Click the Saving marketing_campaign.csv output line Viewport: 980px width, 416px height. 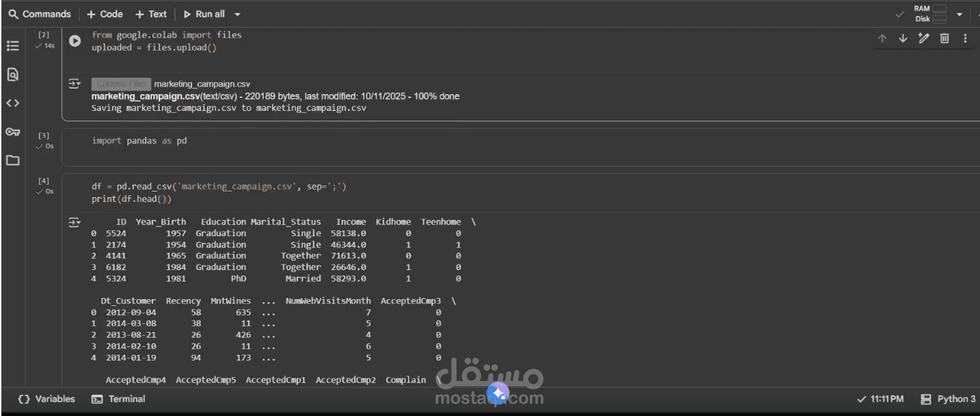pyautogui.click(x=229, y=108)
